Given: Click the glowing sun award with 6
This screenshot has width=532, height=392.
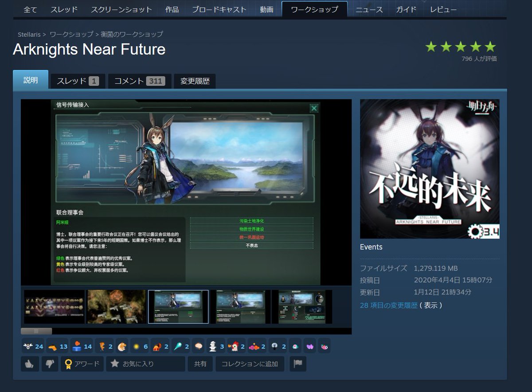Looking at the screenshot, I should pyautogui.click(x=140, y=346).
